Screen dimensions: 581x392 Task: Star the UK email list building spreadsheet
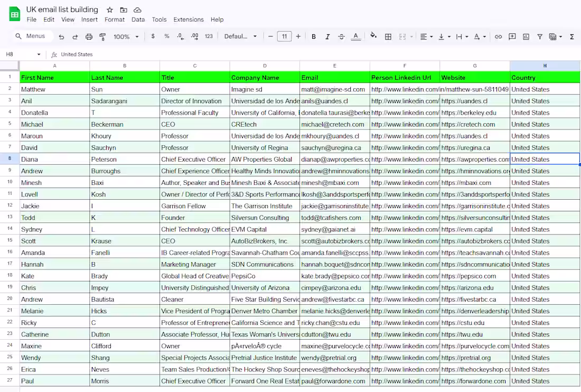pyautogui.click(x=110, y=10)
